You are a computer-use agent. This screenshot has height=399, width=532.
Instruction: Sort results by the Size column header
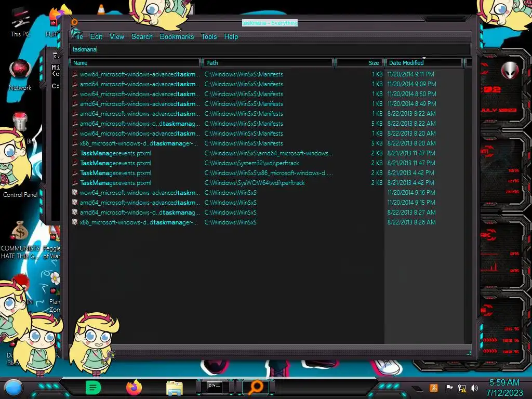point(360,63)
